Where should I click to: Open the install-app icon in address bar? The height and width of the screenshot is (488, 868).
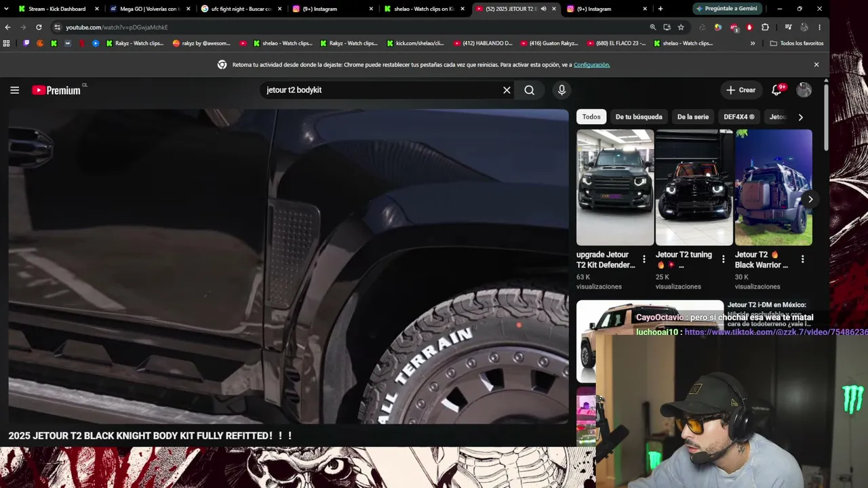pyautogui.click(x=667, y=27)
